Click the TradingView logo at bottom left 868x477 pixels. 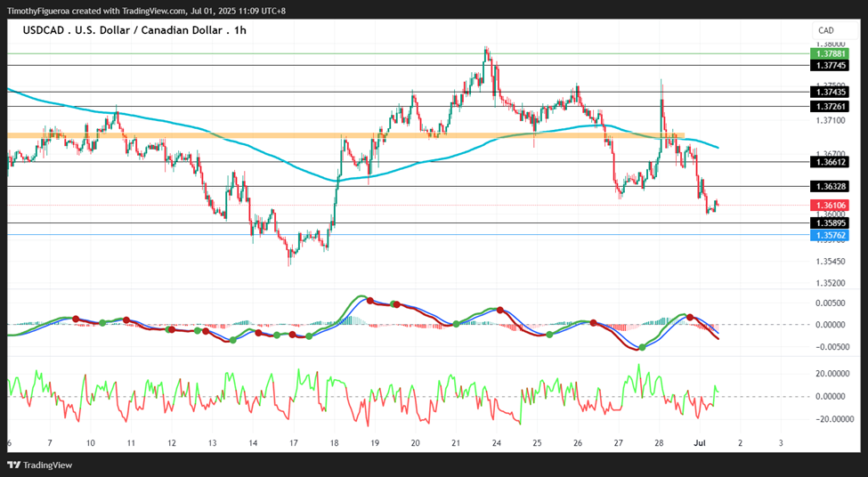[39, 465]
